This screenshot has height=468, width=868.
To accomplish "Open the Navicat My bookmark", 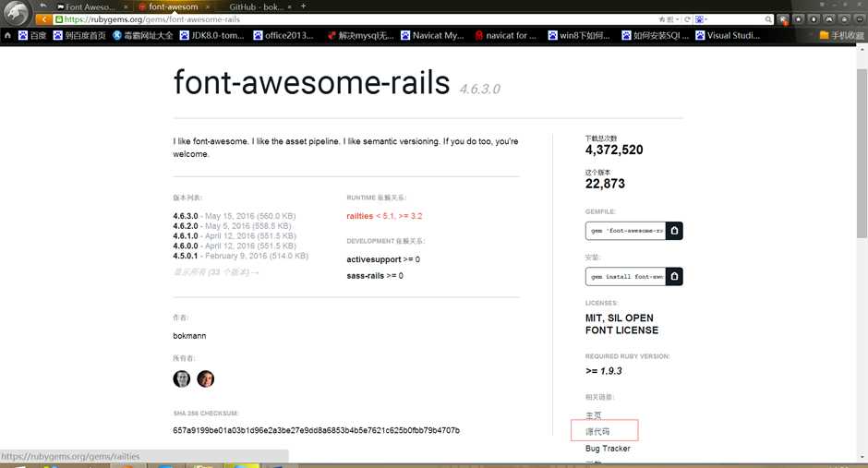I will pos(432,35).
